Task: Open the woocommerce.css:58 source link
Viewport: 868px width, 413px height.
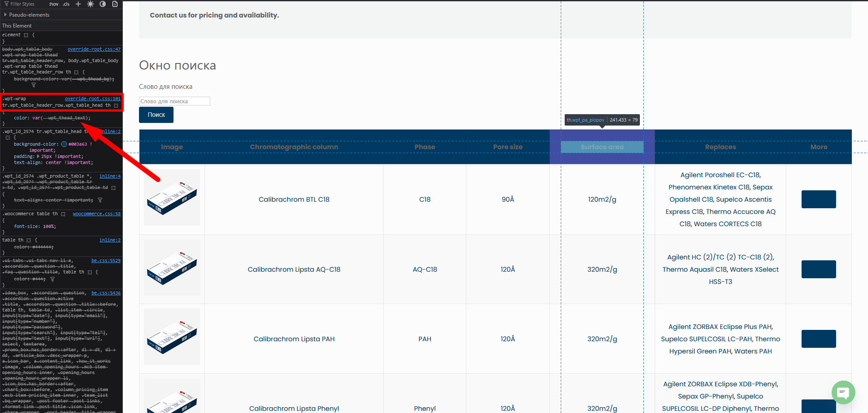Action: coord(97,214)
